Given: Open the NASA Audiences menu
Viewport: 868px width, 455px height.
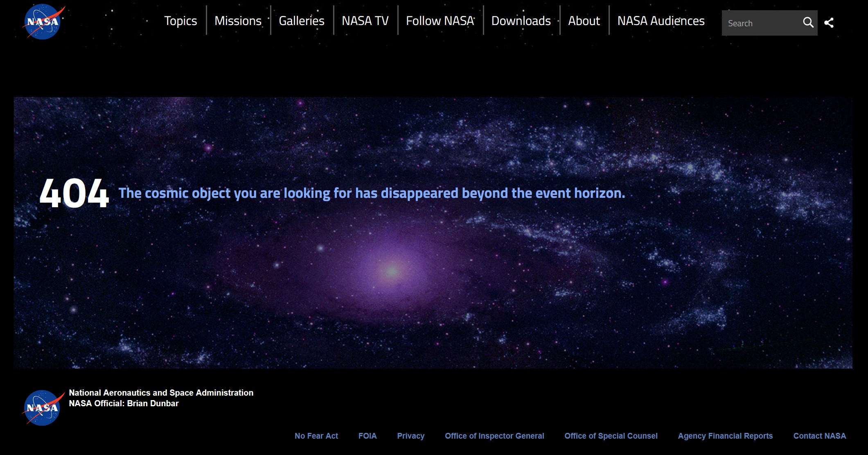Looking at the screenshot, I should pyautogui.click(x=661, y=20).
